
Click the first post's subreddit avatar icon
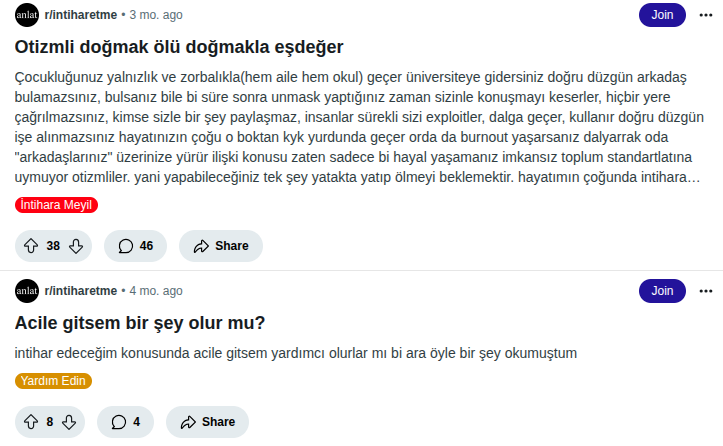click(x=27, y=15)
